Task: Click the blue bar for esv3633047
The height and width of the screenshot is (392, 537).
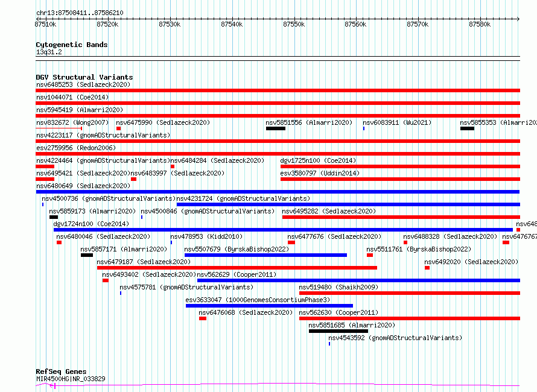Action: pos(269,306)
